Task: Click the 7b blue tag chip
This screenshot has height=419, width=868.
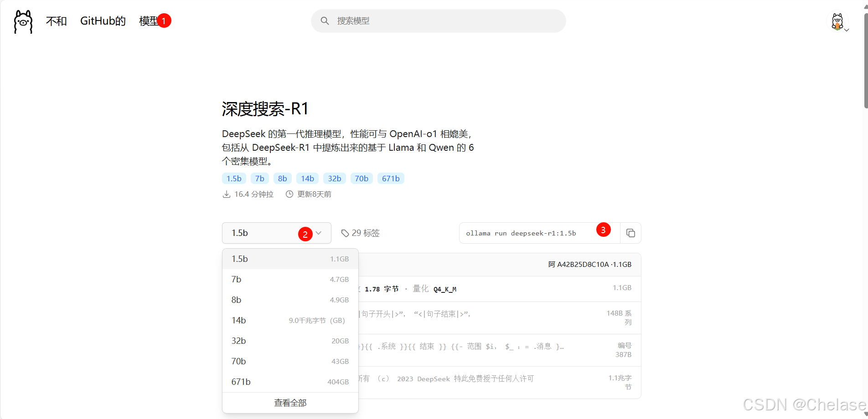Action: tap(260, 179)
